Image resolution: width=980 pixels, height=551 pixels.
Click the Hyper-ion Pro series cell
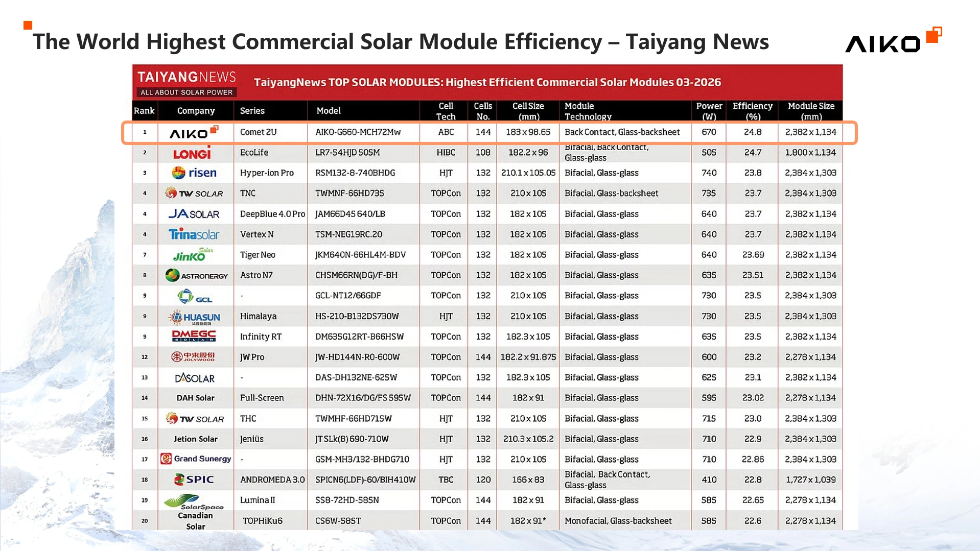pyautogui.click(x=267, y=173)
